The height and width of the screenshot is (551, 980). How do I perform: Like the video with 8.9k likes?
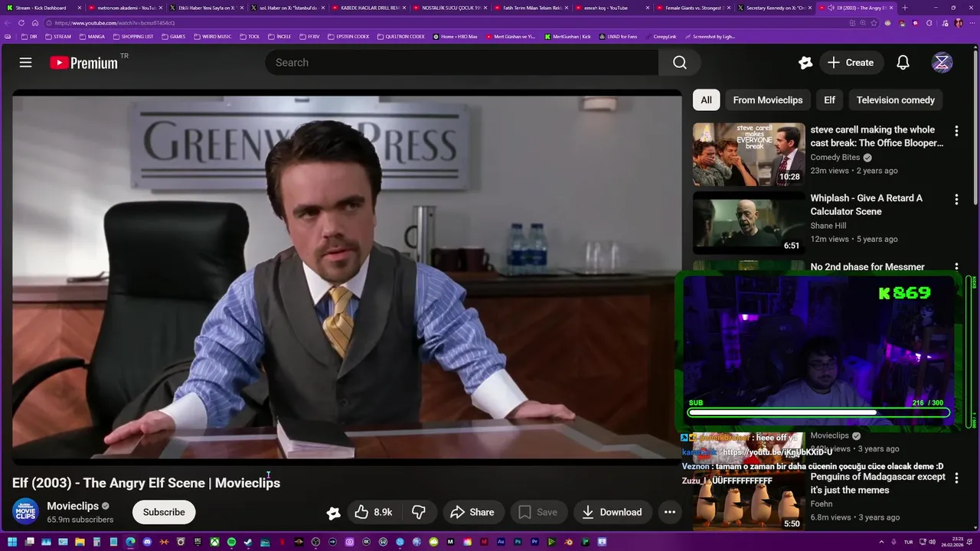[x=374, y=513]
